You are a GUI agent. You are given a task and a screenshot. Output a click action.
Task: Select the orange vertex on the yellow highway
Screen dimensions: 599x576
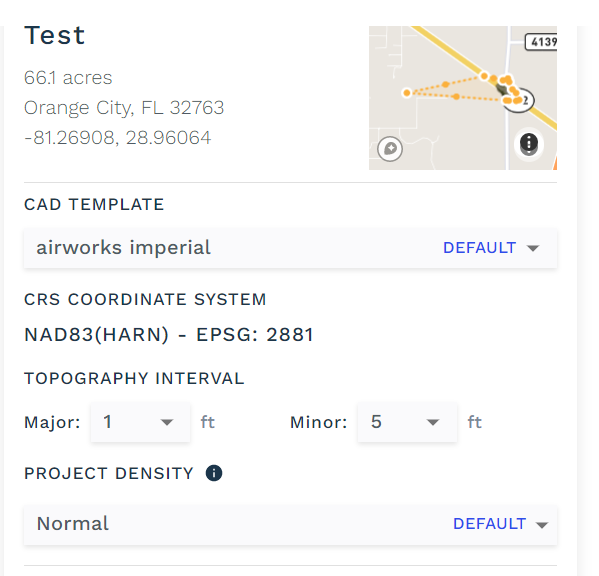484,76
